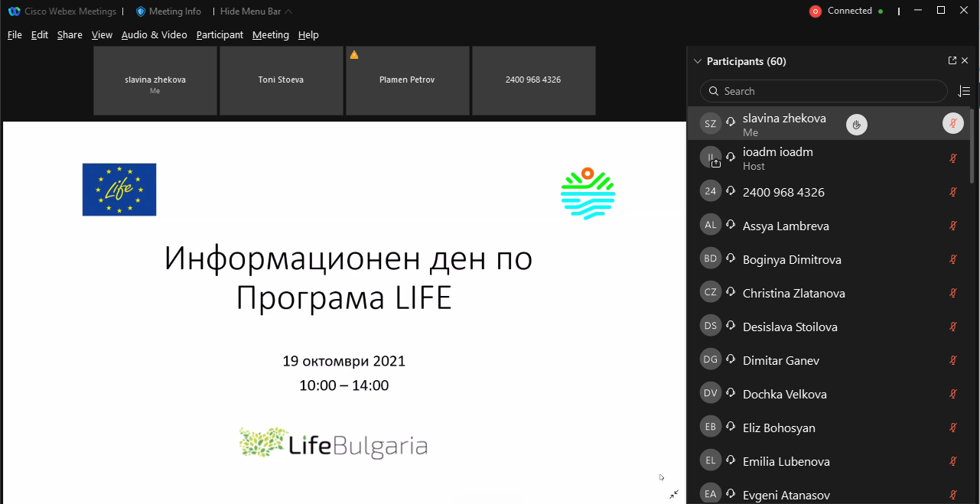Click the headset icon beside Christina Zlatanova
This screenshot has width=980, height=504.
(731, 293)
